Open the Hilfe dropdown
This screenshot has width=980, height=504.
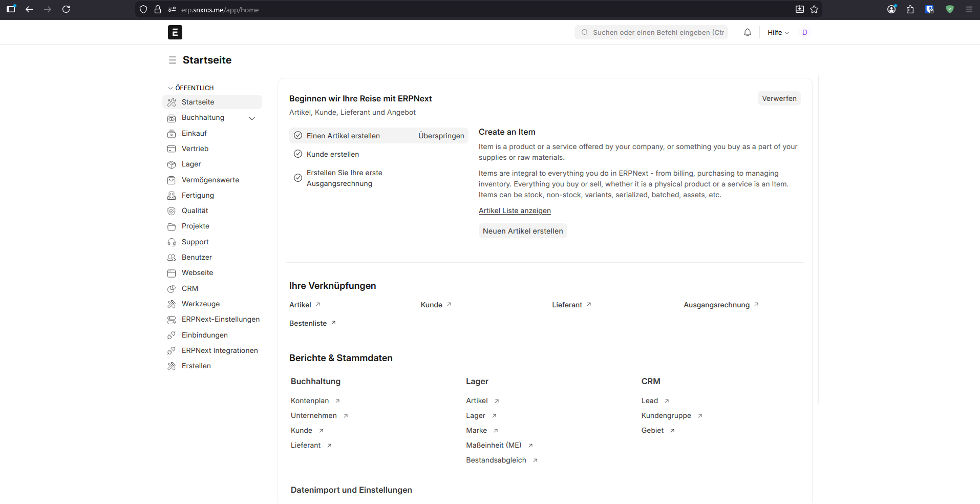click(778, 32)
